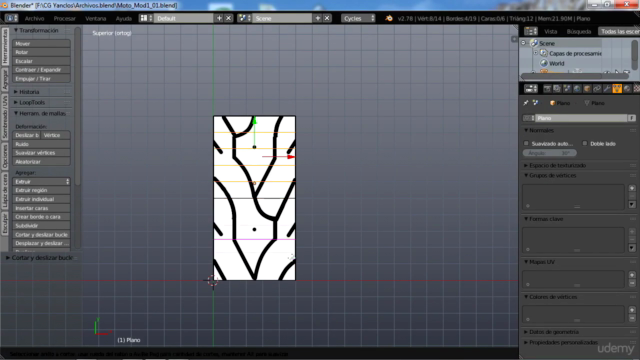Screen dimensions: 640x360
Task: Enable the Suavizado auto checkbox
Action: point(526,143)
